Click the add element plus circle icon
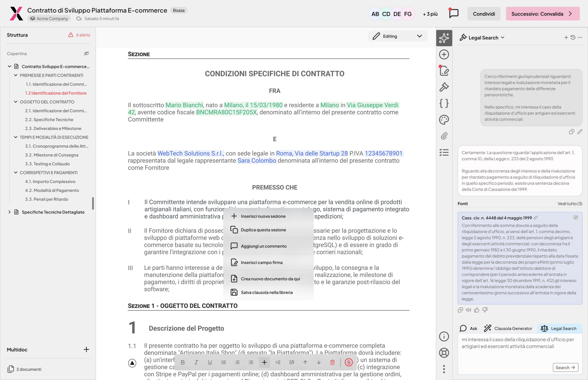Screen dimensions: 588x380 (444, 54)
